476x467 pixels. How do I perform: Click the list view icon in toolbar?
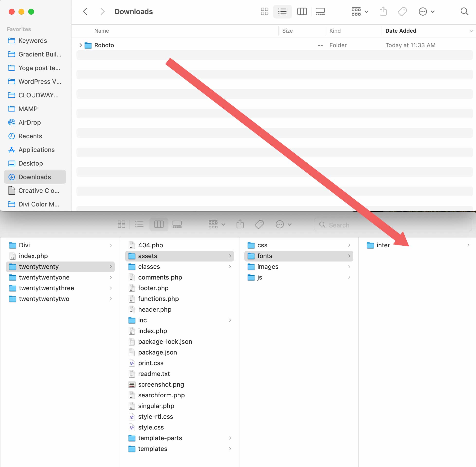282,11
